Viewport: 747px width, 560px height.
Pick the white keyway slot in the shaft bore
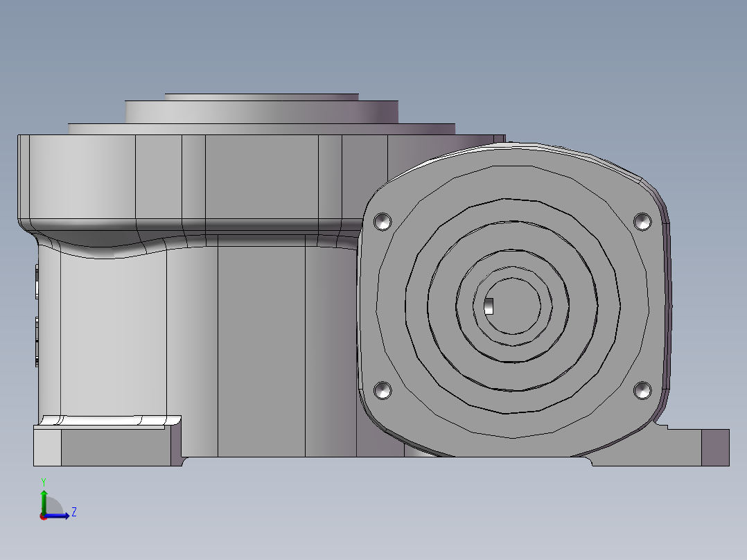(489, 306)
